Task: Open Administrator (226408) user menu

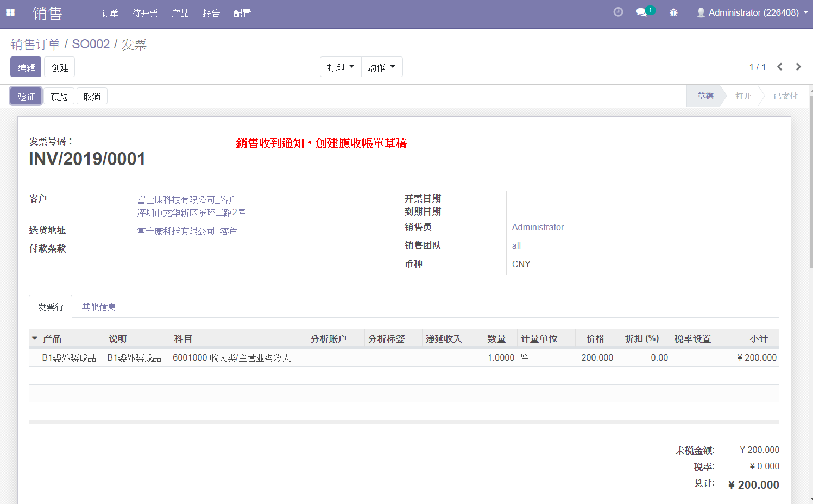Action: point(753,12)
